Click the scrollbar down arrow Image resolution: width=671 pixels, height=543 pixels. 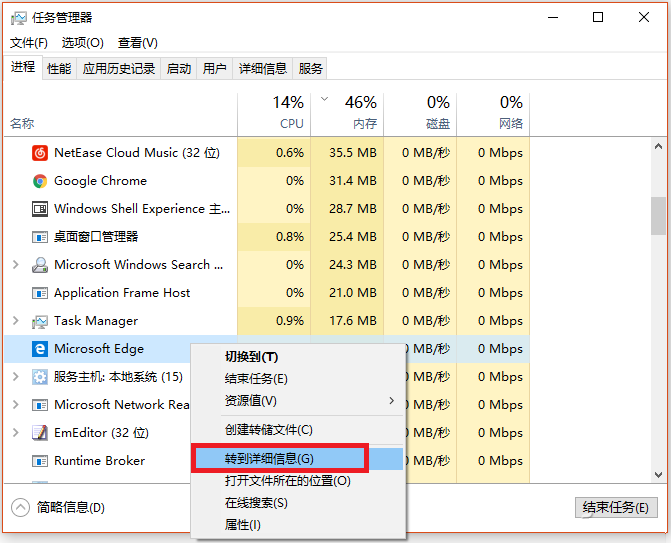click(x=658, y=475)
